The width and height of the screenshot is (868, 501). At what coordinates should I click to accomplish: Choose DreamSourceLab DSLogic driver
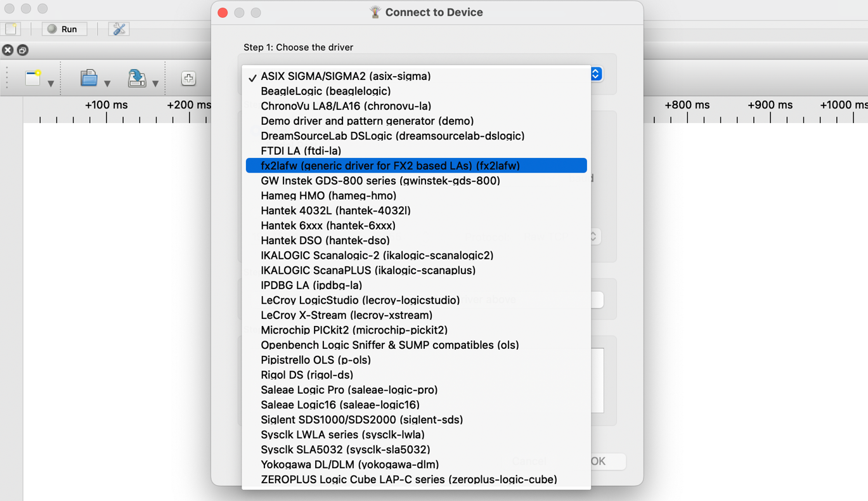pyautogui.click(x=416, y=136)
